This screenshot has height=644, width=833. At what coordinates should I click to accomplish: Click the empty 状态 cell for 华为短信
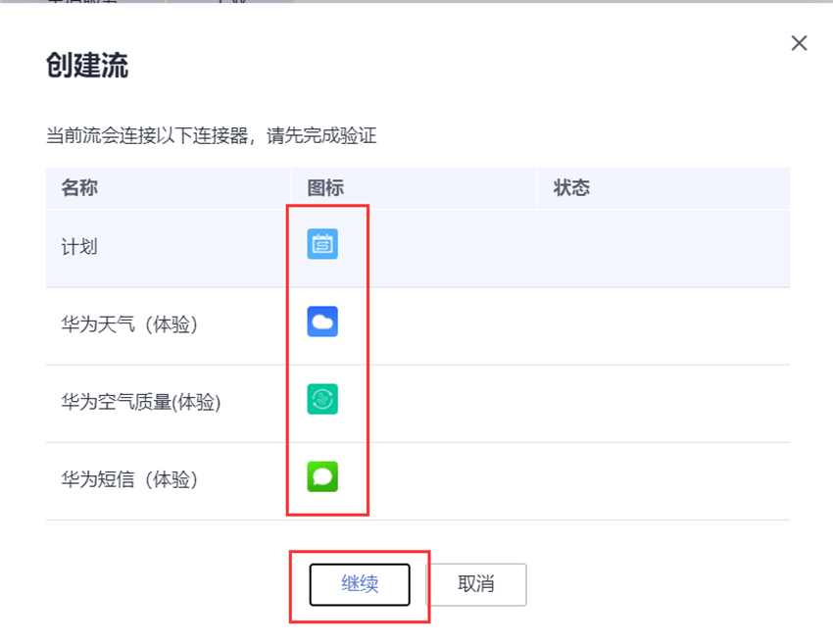663,479
